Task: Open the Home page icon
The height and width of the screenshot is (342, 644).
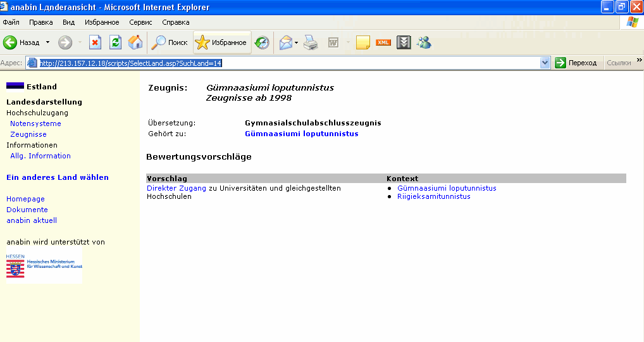Action: (x=135, y=42)
